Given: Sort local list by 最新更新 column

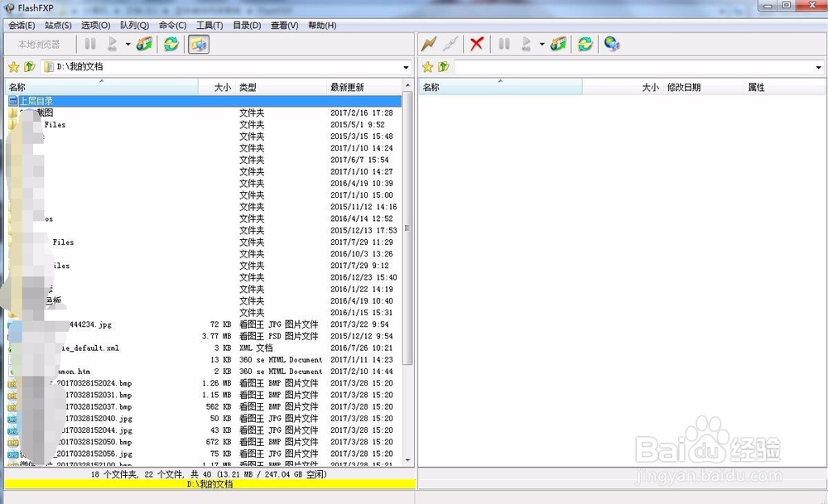Looking at the screenshot, I should (364, 87).
